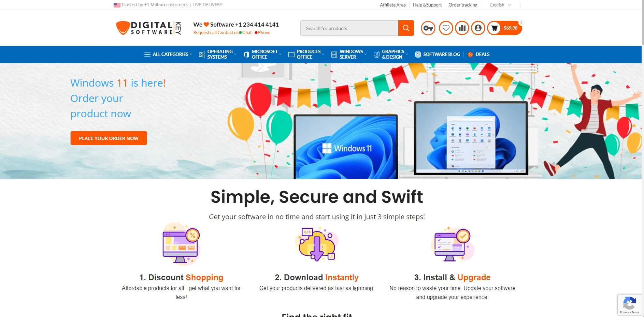Focus the Search for products field

pos(349,28)
